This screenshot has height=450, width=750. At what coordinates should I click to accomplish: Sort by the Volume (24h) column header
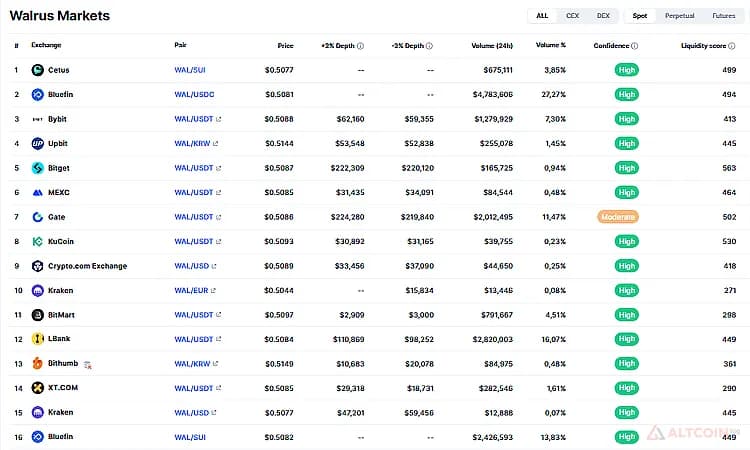pos(492,45)
